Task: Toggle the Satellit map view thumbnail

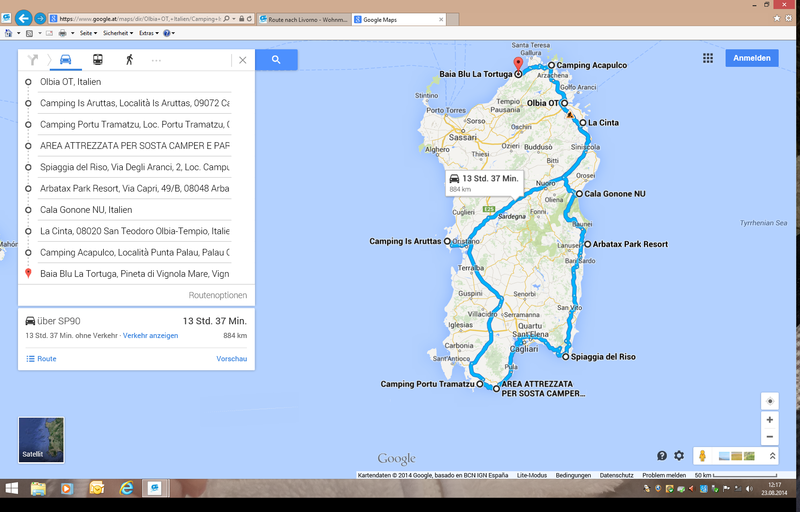Action: (x=39, y=437)
